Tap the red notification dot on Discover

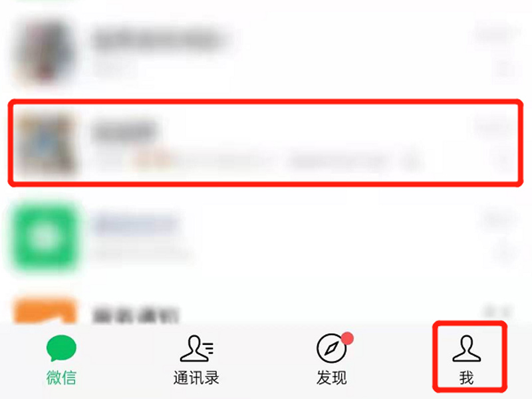[347, 338]
